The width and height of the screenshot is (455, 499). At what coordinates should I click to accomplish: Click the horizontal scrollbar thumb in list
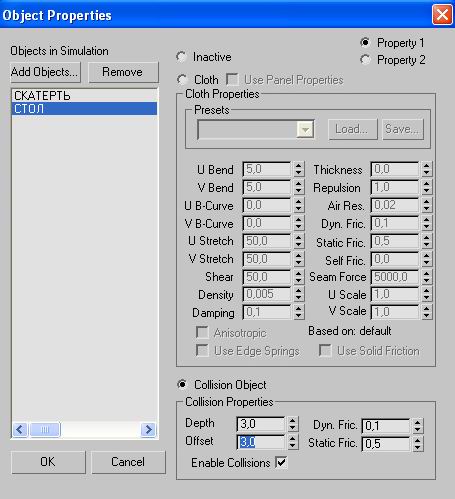45,429
